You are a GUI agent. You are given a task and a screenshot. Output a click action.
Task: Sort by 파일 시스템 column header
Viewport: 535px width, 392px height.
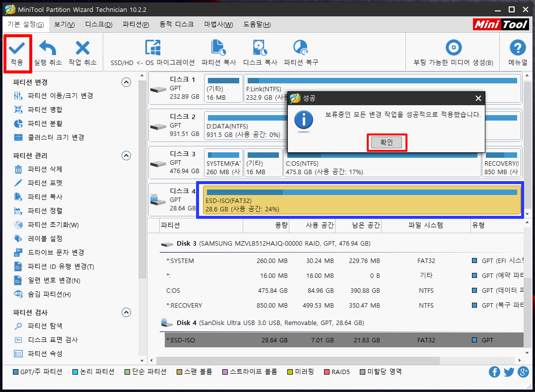coord(425,225)
